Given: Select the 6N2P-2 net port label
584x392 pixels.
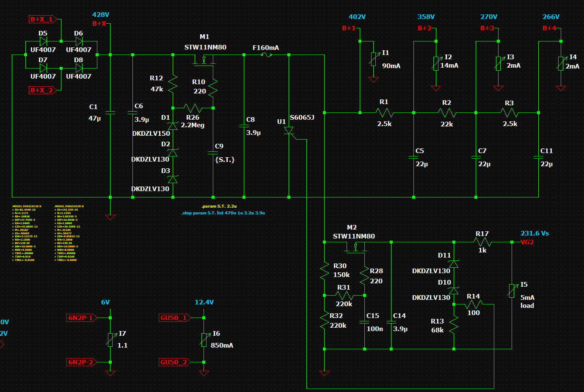Looking at the screenshot, I should (x=80, y=362).
